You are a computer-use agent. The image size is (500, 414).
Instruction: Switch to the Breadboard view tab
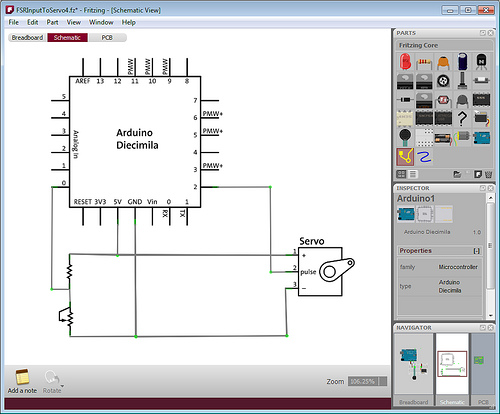pos(27,38)
